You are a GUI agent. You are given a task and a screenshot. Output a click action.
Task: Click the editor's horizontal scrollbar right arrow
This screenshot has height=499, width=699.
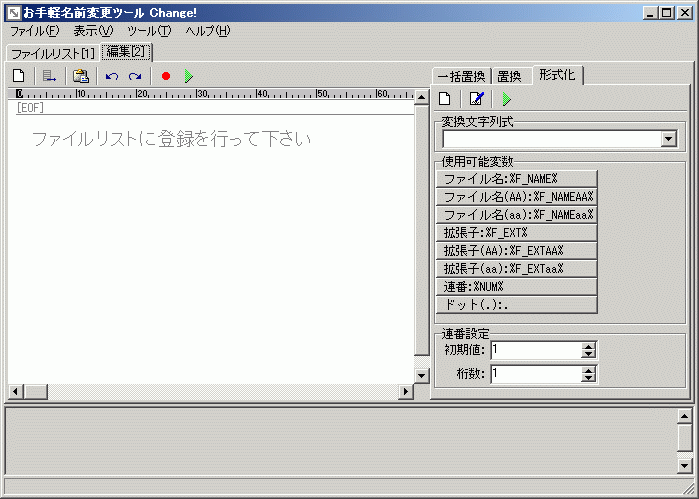click(407, 391)
